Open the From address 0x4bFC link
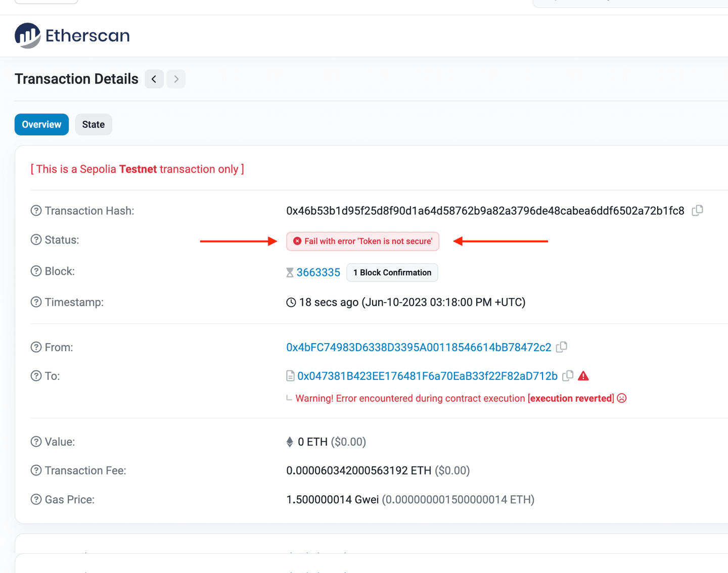Viewport: 728px width, 573px height. point(419,347)
